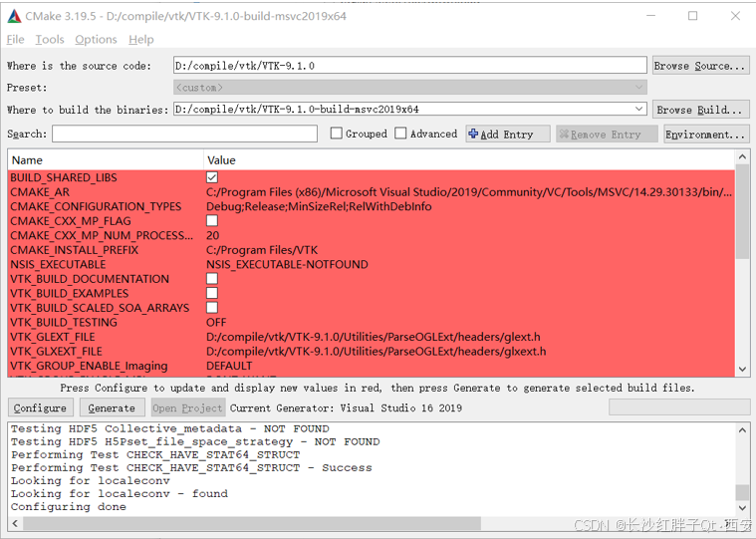
Task: Click the Configure button
Action: (x=41, y=407)
